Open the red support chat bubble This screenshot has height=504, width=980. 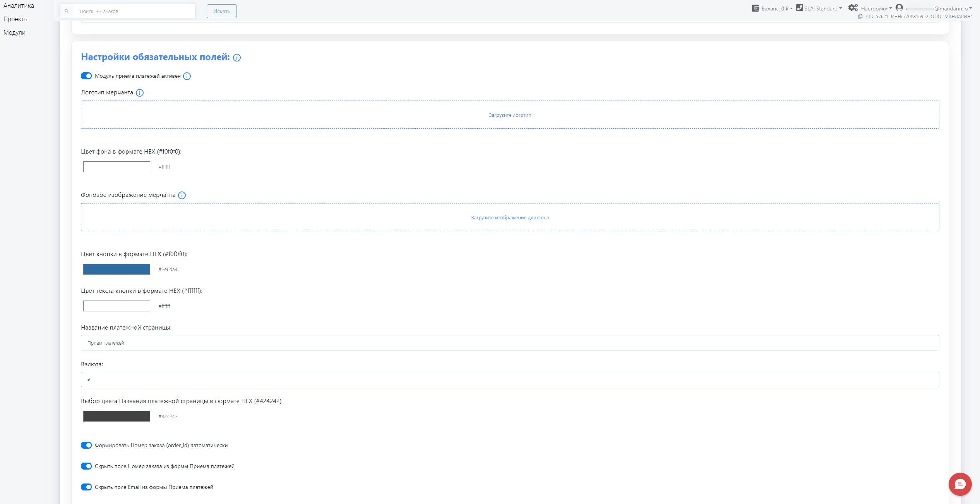point(959,484)
